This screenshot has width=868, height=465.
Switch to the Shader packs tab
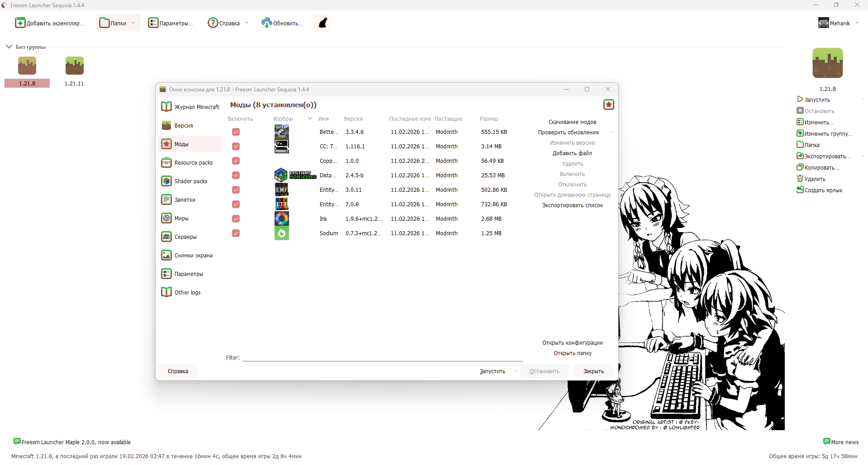click(x=190, y=181)
